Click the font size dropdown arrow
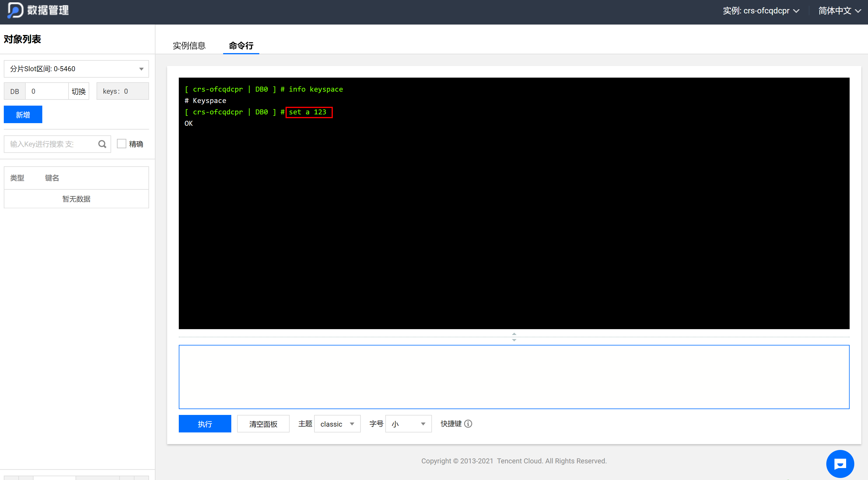Viewport: 868px width, 480px height. tap(423, 424)
